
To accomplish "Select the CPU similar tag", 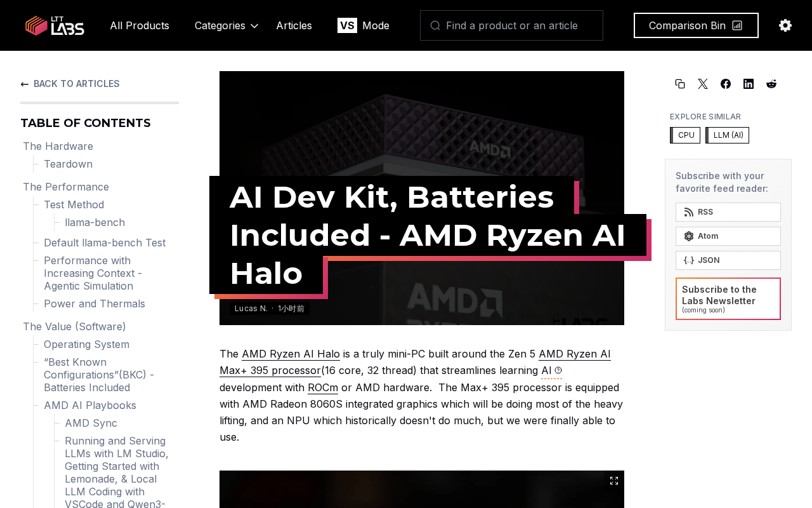I will [685, 135].
